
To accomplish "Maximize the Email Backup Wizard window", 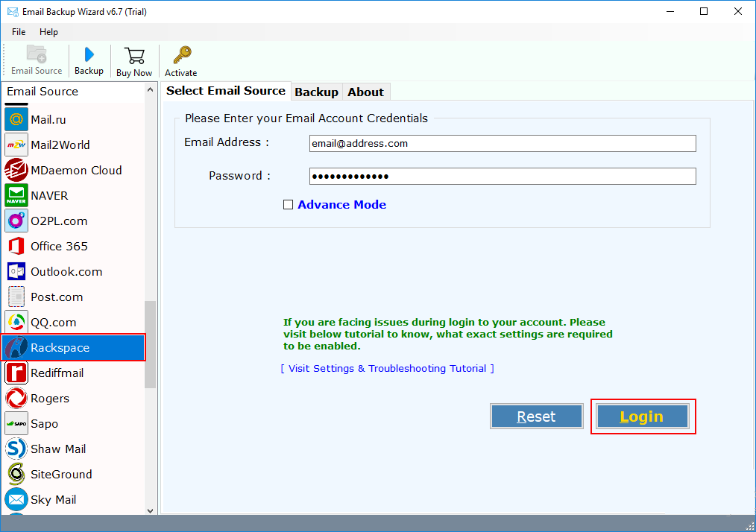I will [704, 12].
